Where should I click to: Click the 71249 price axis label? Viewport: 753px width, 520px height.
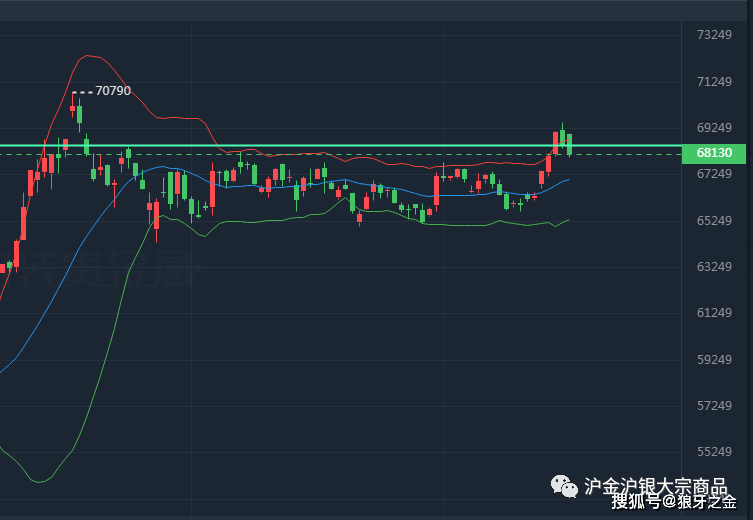coord(714,82)
